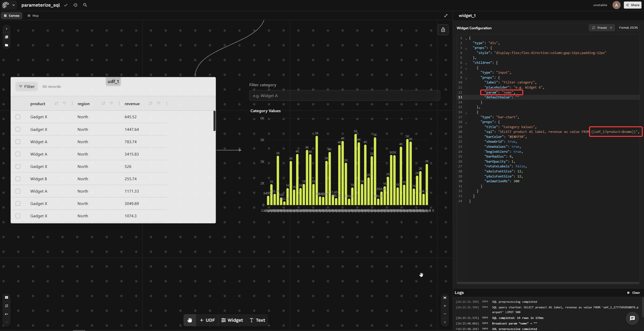
Task: Expand the logo dropdown chevron
Action: 14,5
